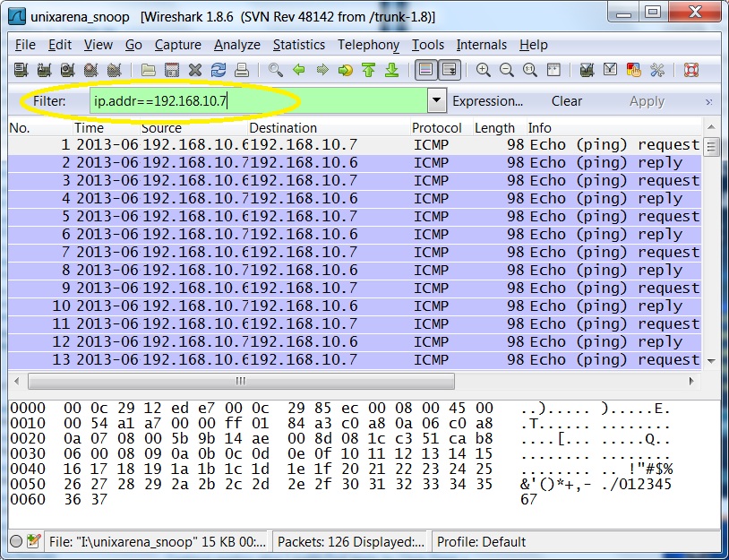Click the horizontal scrollbar thumb
This screenshot has width=729, height=560.
241,382
